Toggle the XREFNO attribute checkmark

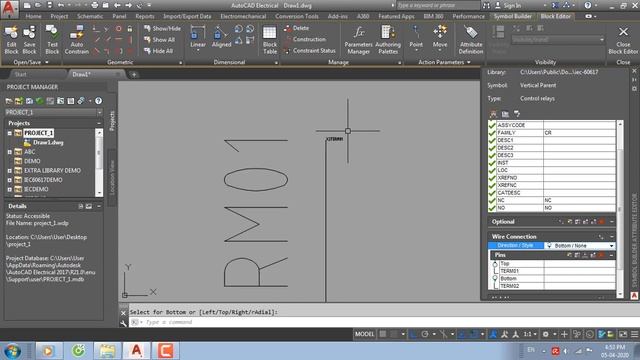coord(492,178)
